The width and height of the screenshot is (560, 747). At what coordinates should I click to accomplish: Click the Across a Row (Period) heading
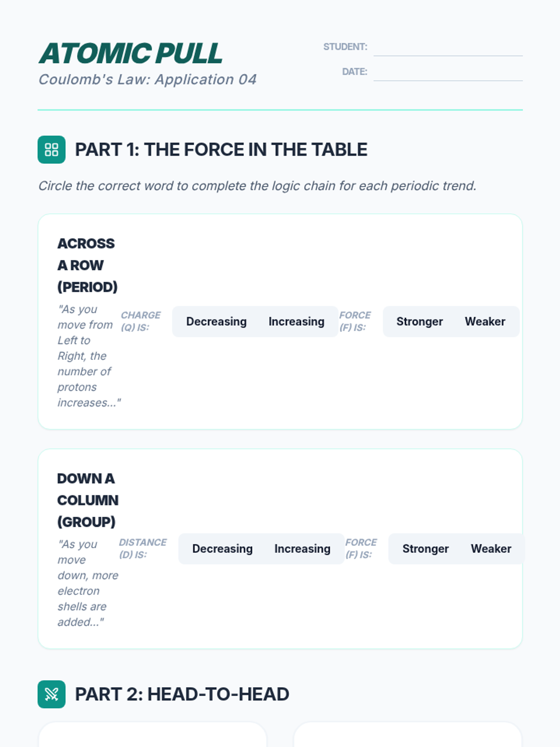pos(87,265)
